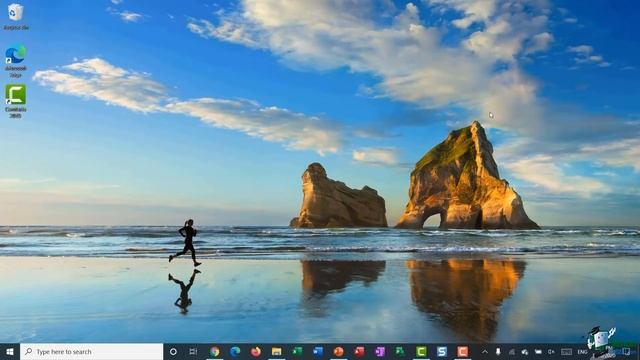Select the Microsoft Edge desktop shortcut
The width and height of the screenshot is (640, 360).
tap(16, 61)
